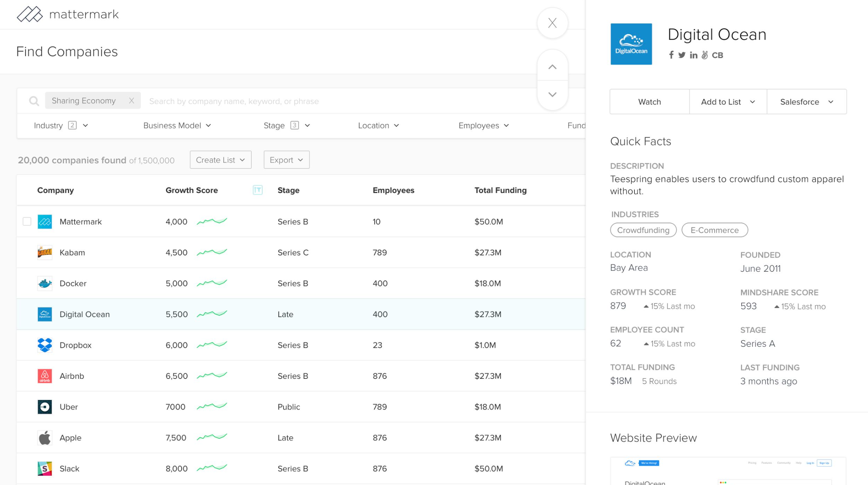This screenshot has height=485, width=868.
Task: Click the Slack company name
Action: (x=69, y=469)
